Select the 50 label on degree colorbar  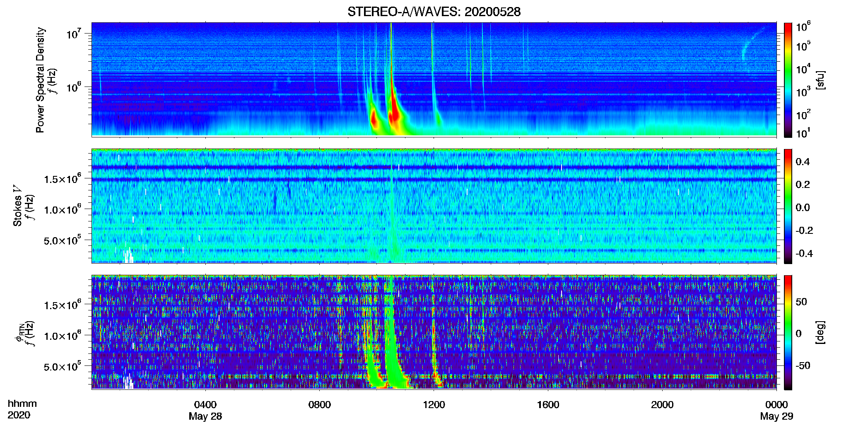click(x=801, y=302)
